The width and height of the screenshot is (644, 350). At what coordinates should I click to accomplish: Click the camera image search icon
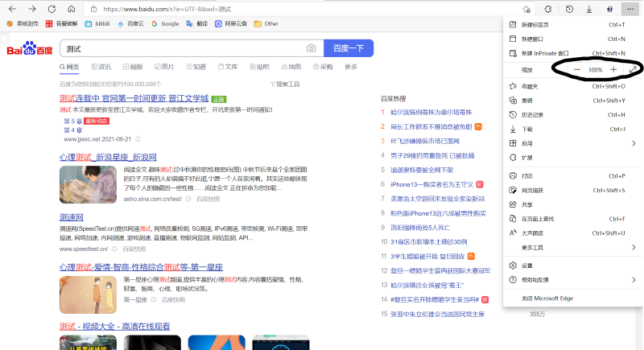pos(312,48)
